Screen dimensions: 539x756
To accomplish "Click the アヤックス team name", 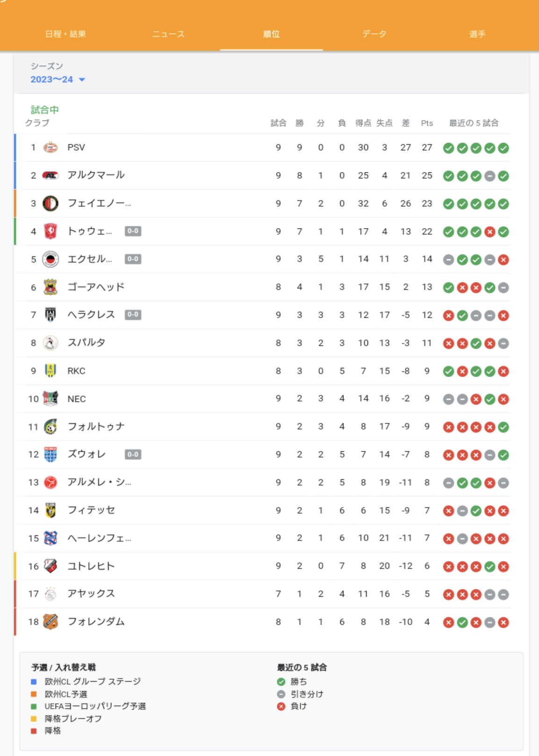I will click(x=91, y=593).
